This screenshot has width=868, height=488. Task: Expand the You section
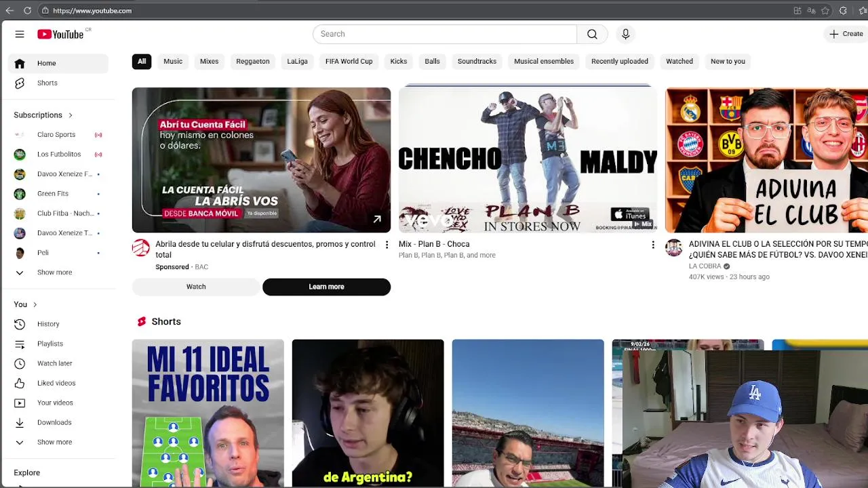click(x=26, y=304)
